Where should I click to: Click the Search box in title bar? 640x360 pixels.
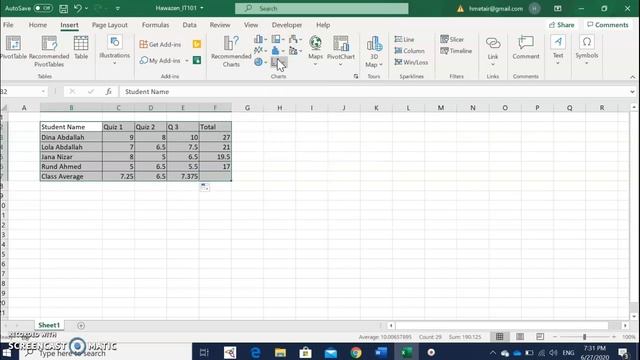322,8
